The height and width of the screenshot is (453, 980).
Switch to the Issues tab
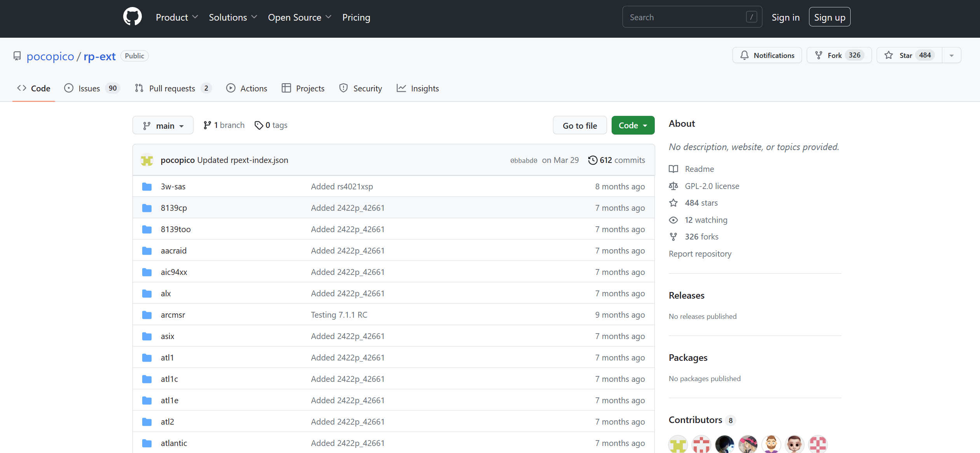click(92, 89)
